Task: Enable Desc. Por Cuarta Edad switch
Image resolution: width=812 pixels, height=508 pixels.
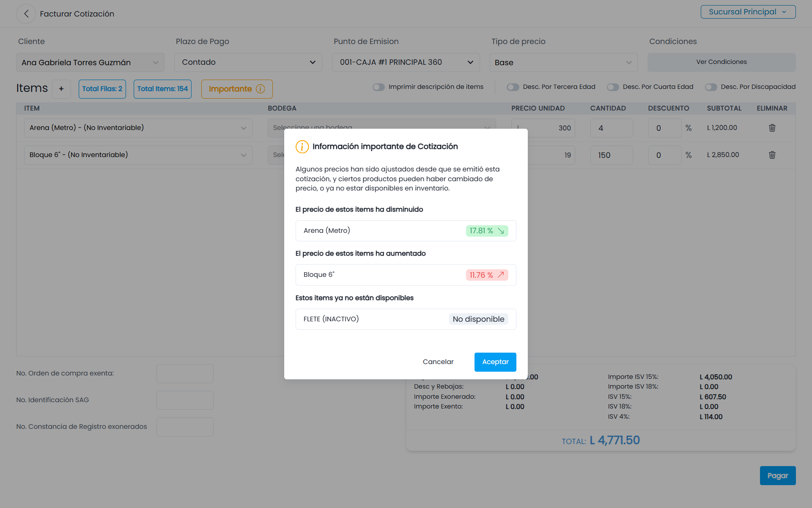Action: pyautogui.click(x=613, y=87)
